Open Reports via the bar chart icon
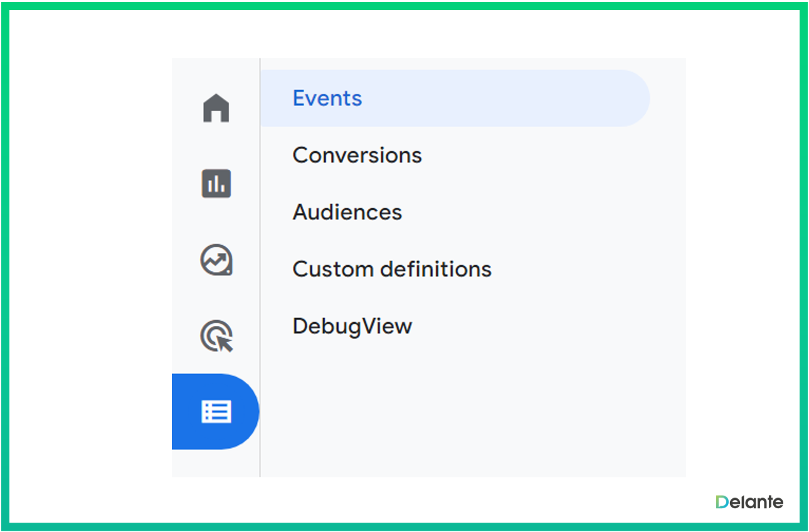This screenshot has width=809, height=532. pos(216,184)
